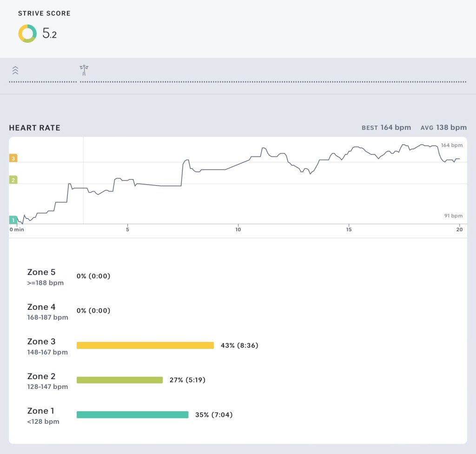Select the BEST 164 bpm stat
This screenshot has width=476, height=454.
coord(386,127)
